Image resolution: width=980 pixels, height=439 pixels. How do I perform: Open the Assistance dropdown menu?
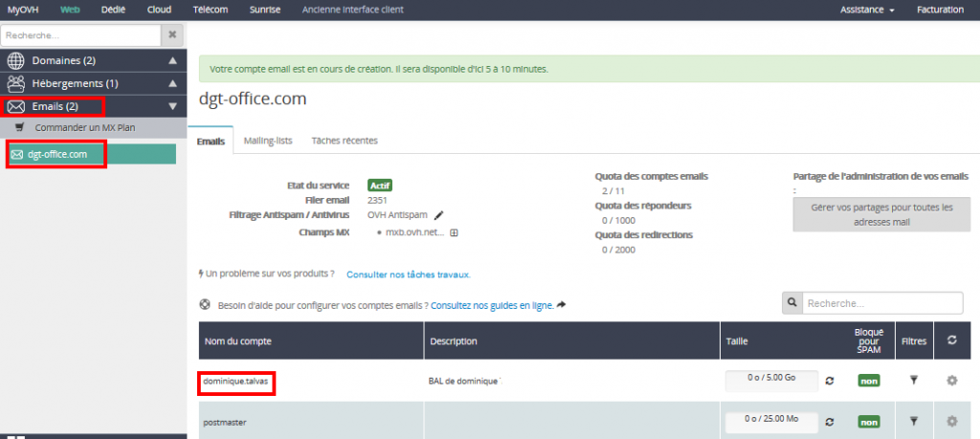(867, 10)
